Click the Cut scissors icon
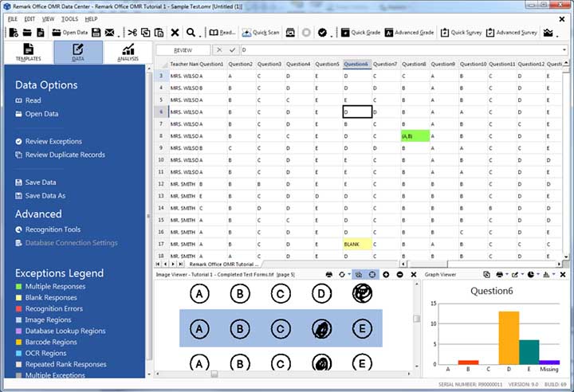574x392 pixels. [x=132, y=33]
